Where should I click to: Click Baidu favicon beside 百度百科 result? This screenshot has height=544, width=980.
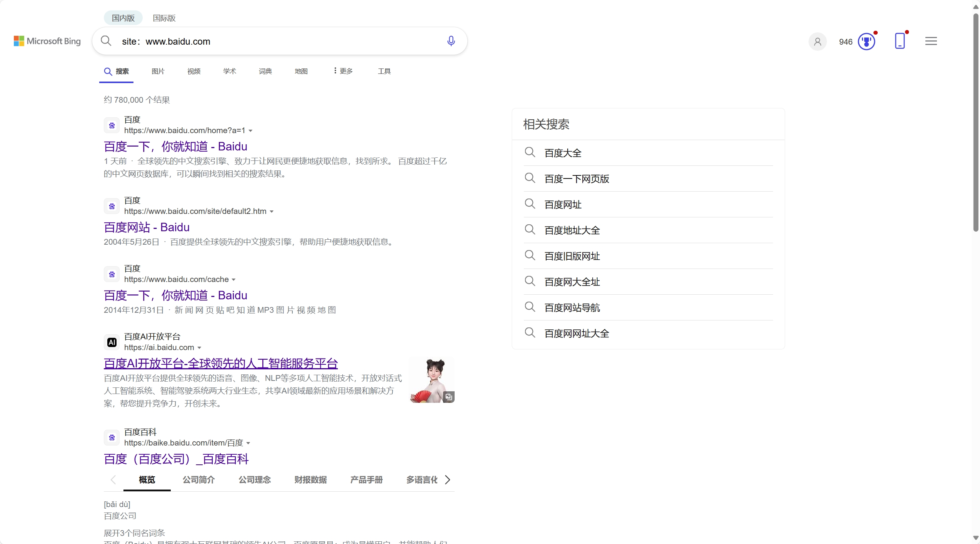click(112, 437)
